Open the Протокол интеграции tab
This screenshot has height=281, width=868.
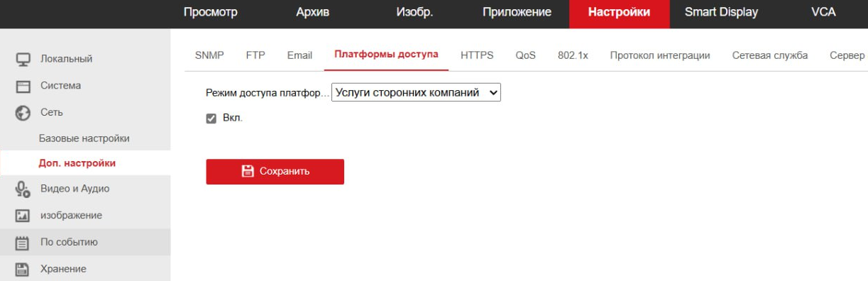660,56
